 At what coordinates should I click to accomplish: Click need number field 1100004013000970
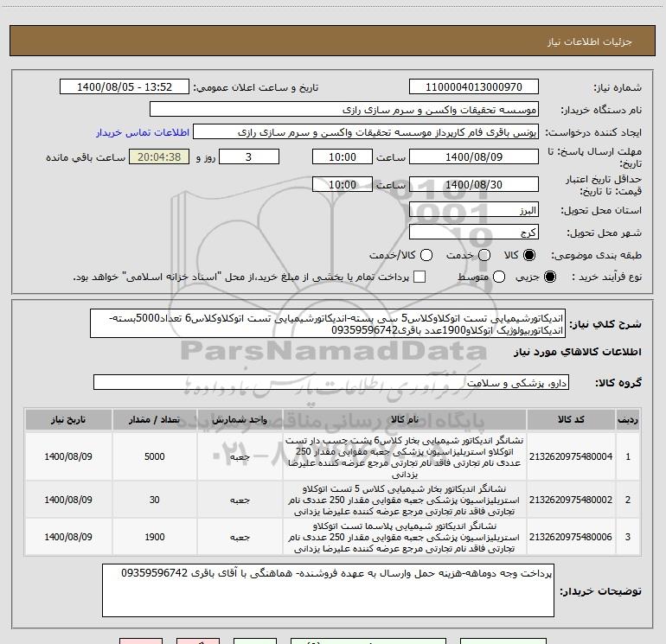pyautogui.click(x=474, y=87)
